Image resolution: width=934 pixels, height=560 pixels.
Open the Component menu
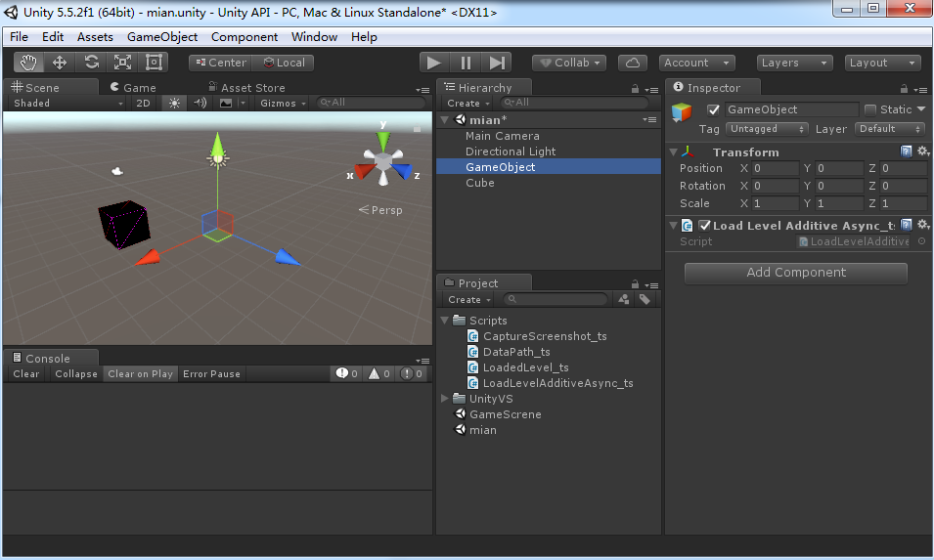coord(245,37)
